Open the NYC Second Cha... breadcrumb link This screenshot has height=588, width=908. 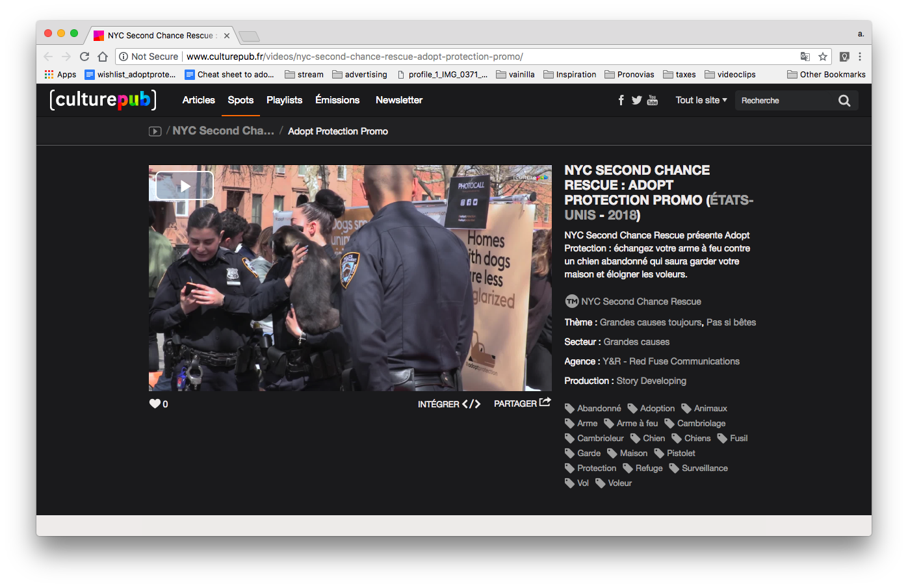point(223,131)
